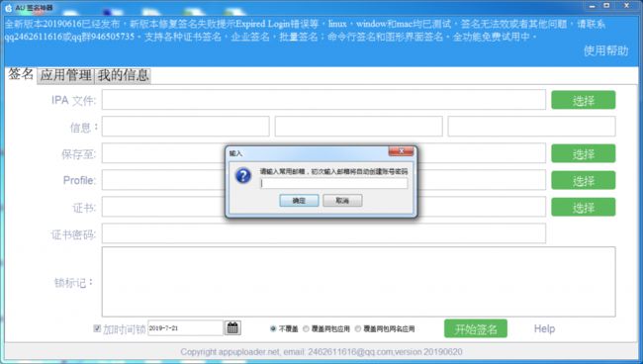Click the copyright appuploader.net footer text
The width and height of the screenshot is (643, 364).
pos(321,352)
